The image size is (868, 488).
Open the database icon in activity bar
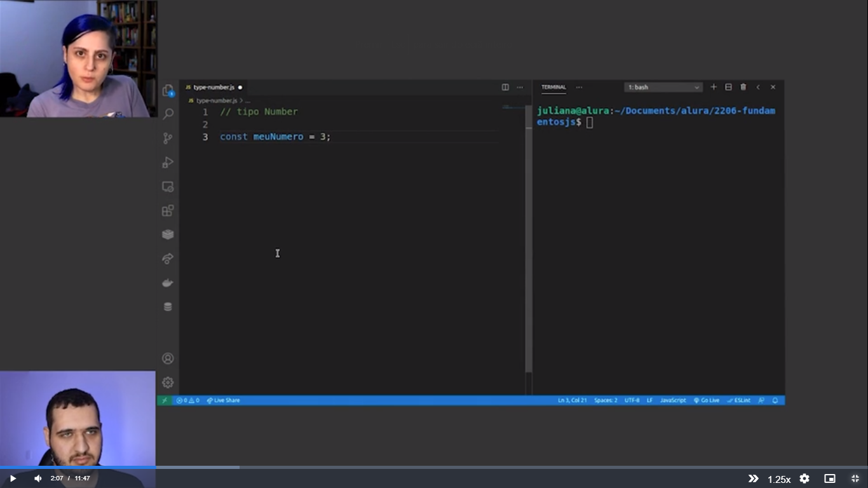(x=168, y=306)
